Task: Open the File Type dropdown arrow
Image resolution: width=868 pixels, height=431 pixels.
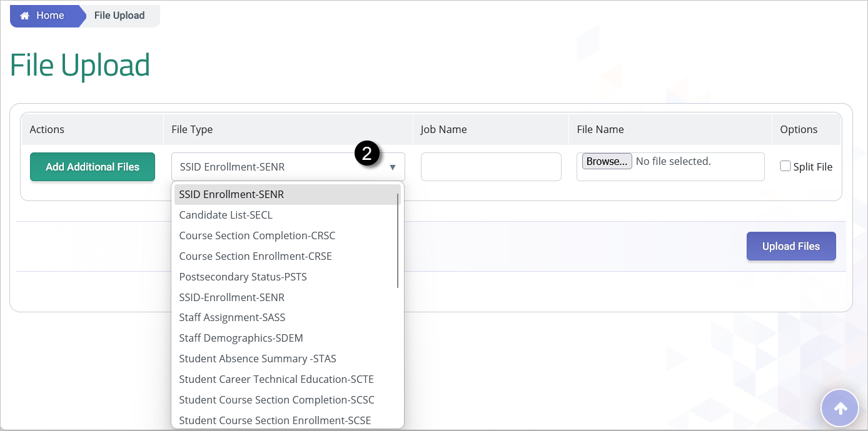Action: 393,166
